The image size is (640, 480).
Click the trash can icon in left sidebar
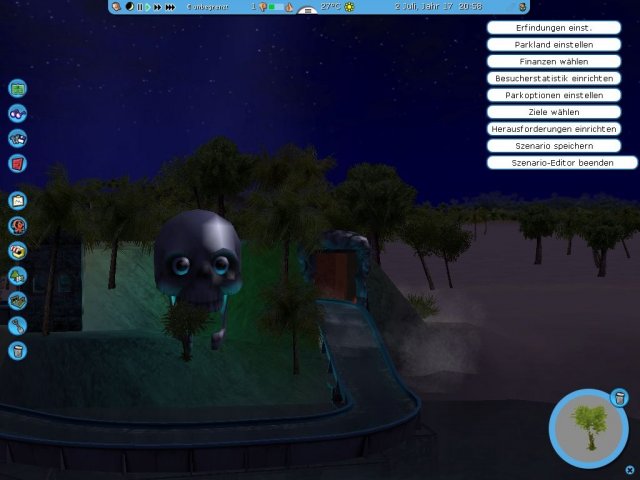pos(17,350)
